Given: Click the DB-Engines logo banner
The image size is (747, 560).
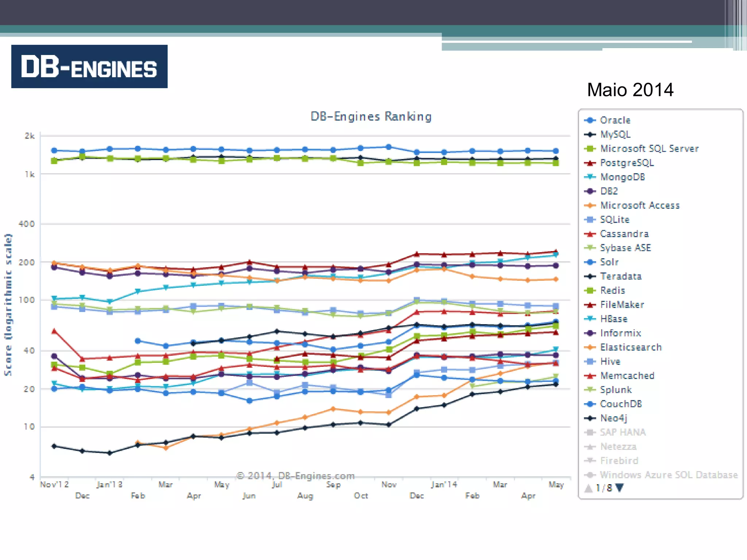Looking at the screenshot, I should point(89,66).
